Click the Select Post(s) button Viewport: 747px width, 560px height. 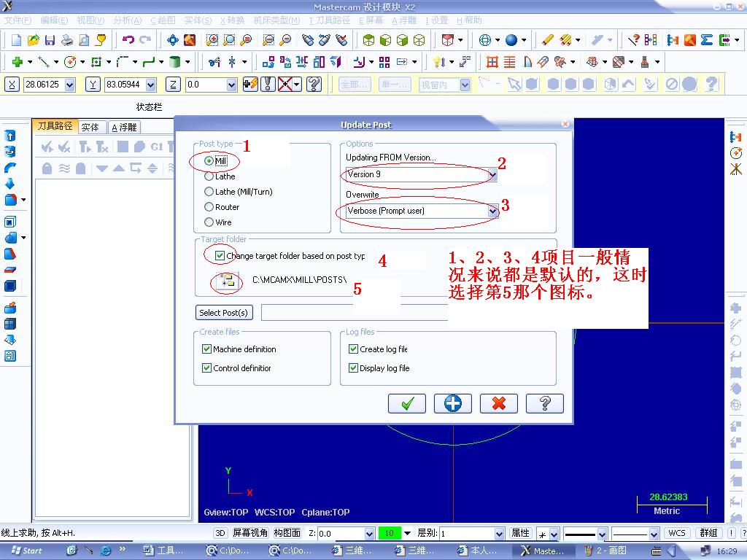(224, 313)
